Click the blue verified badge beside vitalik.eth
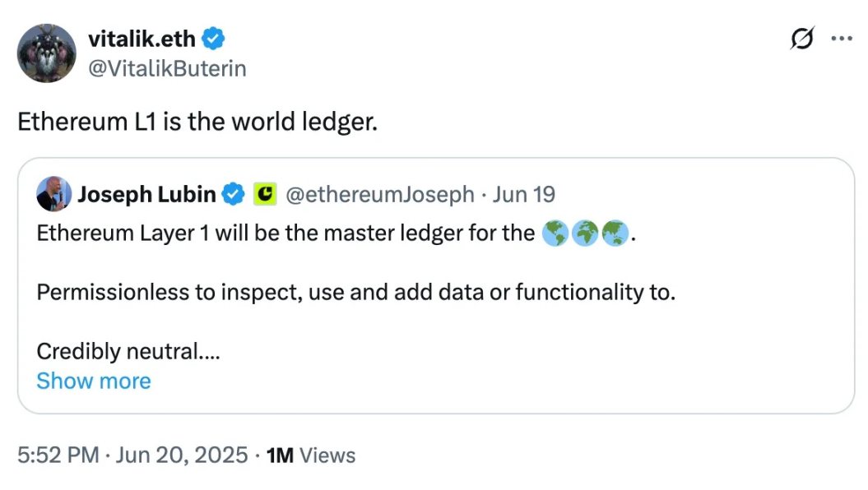The width and height of the screenshot is (868, 490). click(214, 38)
